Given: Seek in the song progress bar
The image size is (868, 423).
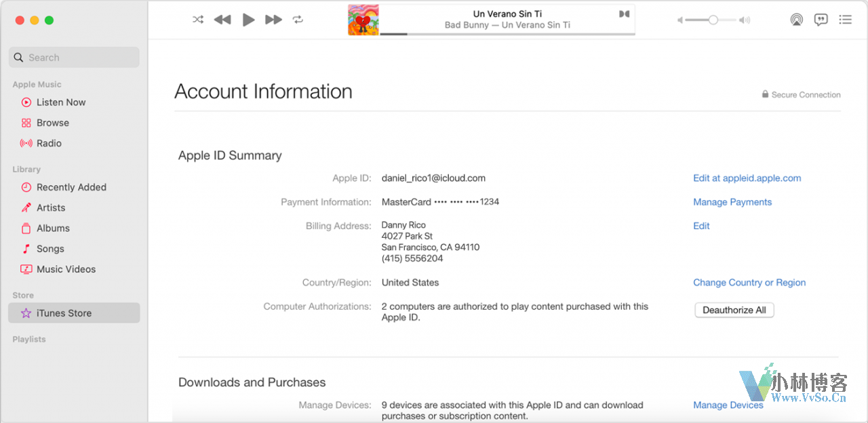Looking at the screenshot, I should (507, 33).
